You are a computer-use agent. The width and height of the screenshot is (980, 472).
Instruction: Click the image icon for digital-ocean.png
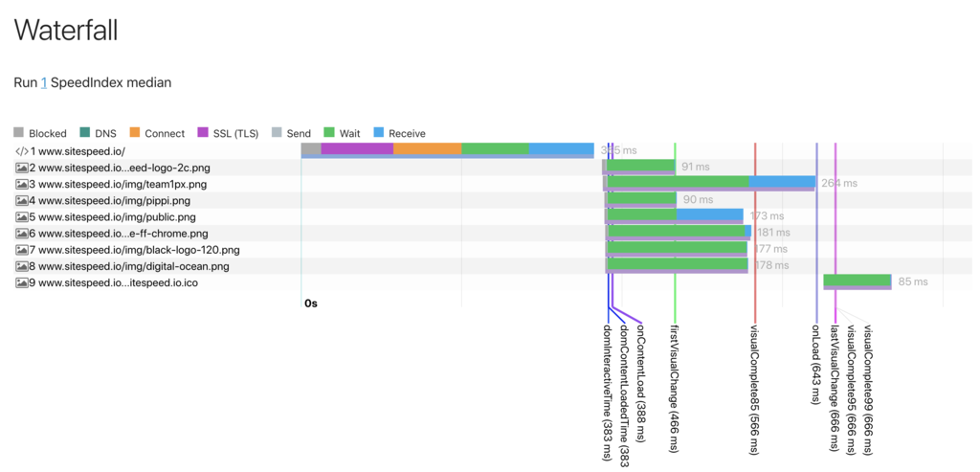[x=22, y=266]
